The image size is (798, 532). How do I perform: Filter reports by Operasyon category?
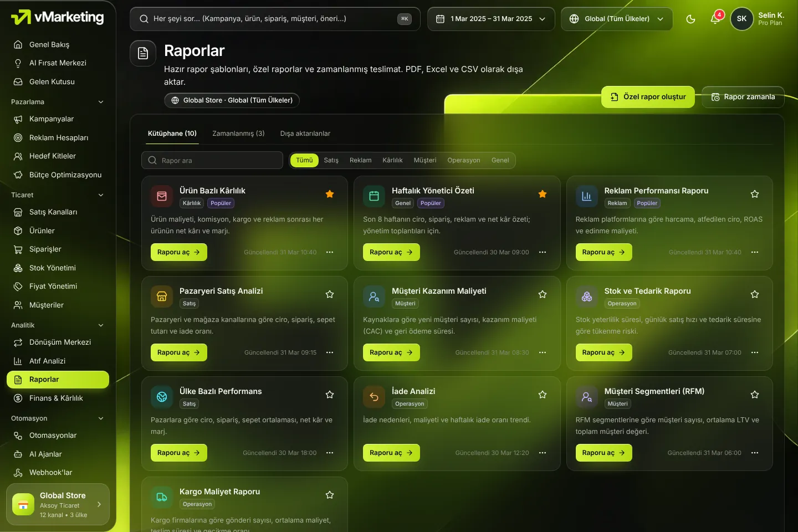464,160
